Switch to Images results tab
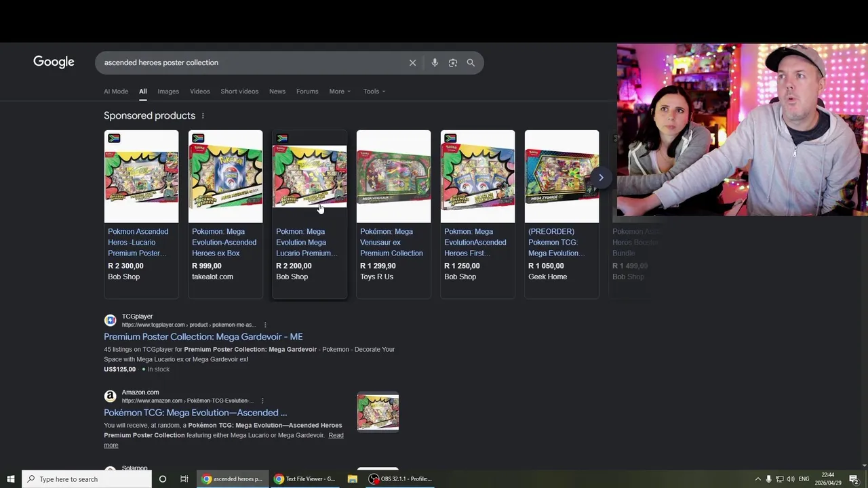Image resolution: width=868 pixels, height=488 pixels. [168, 91]
